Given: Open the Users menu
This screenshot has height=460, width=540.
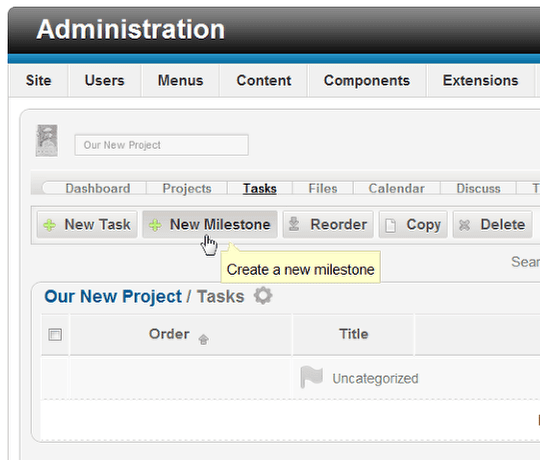Looking at the screenshot, I should click(x=105, y=81).
